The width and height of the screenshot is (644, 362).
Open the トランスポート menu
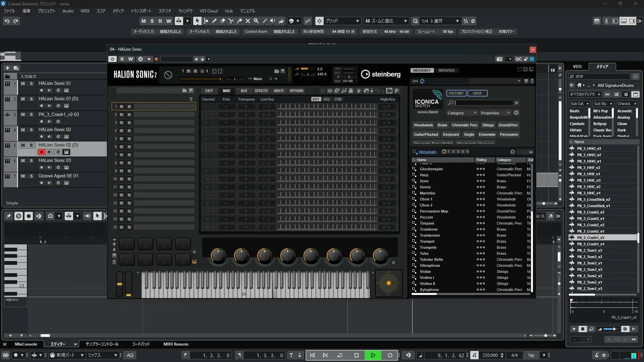[141, 11]
